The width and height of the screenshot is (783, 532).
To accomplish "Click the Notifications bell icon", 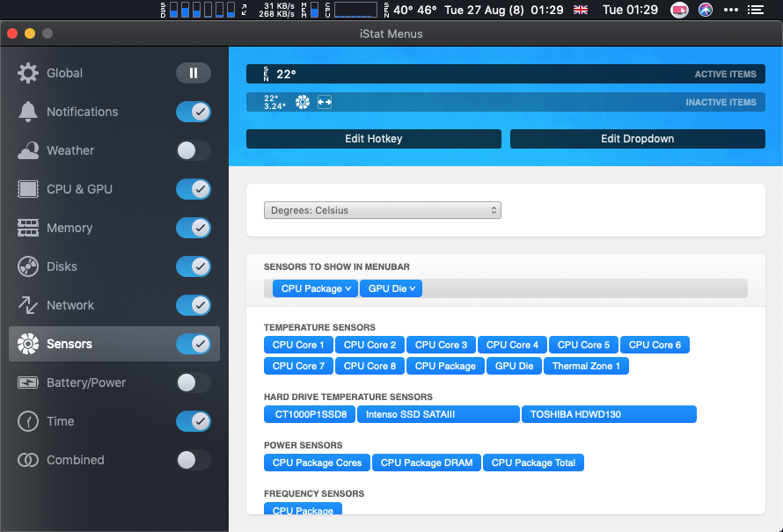I will click(28, 112).
